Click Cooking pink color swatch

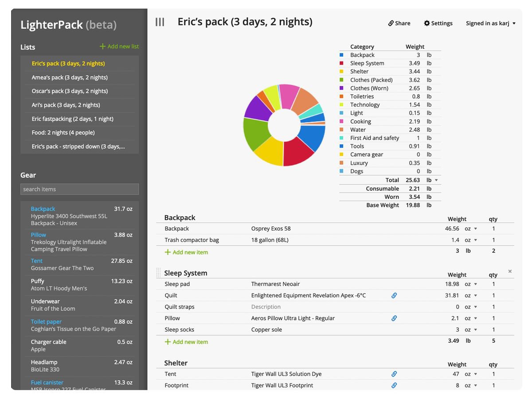(341, 121)
